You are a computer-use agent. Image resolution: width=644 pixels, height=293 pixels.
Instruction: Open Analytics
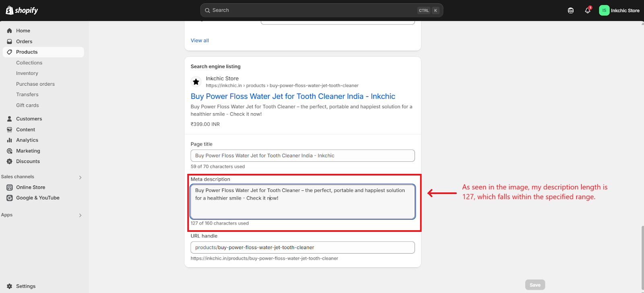pos(27,140)
